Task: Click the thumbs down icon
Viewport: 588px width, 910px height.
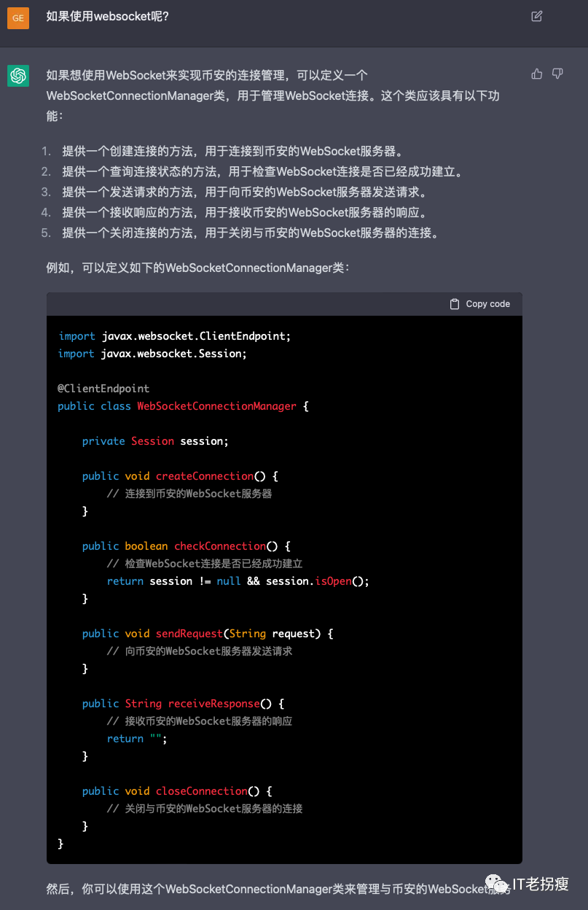Action: pos(557,74)
